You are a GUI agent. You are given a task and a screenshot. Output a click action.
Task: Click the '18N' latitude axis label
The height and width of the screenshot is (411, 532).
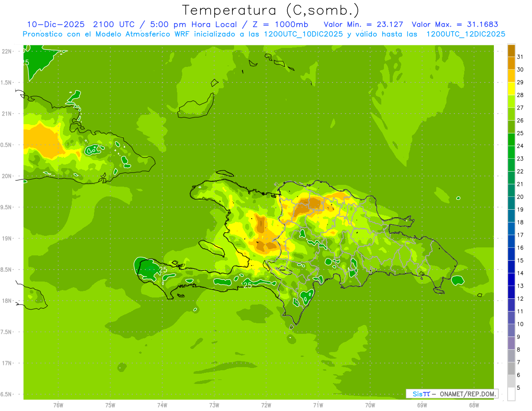(x=7, y=301)
